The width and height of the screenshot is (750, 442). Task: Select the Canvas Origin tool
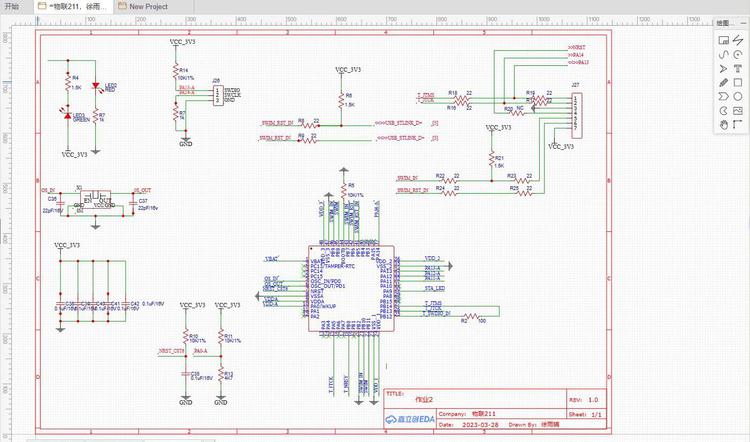point(738,125)
